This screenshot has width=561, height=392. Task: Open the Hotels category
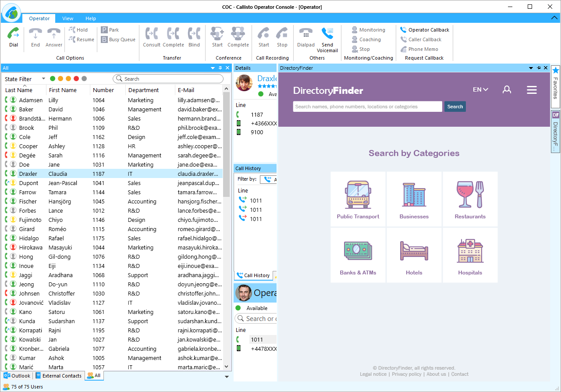pos(414,255)
